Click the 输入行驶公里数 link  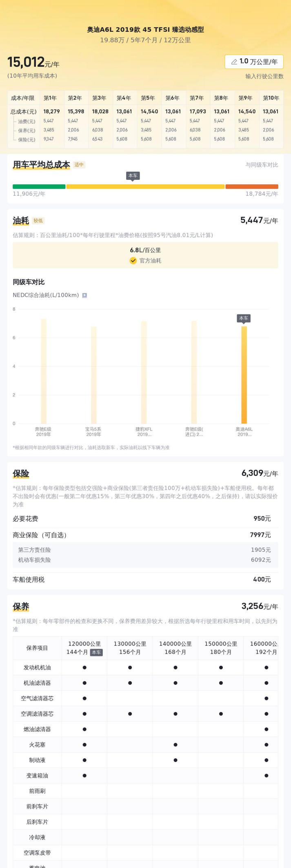click(x=264, y=76)
